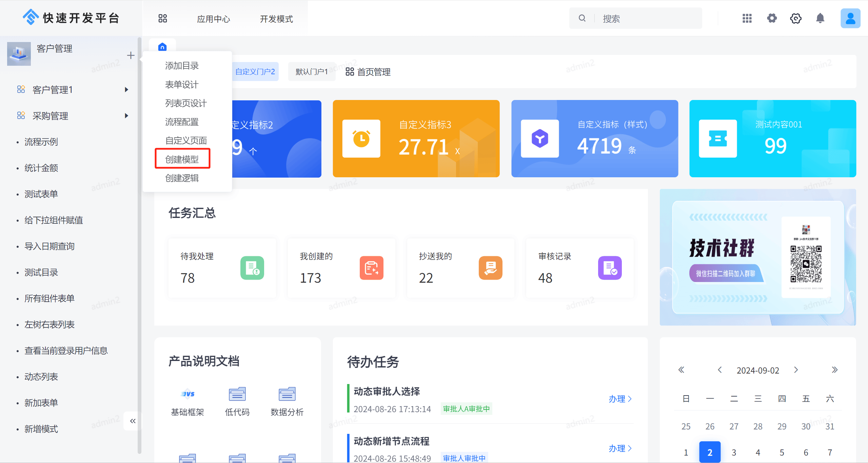Click the four-squares menu icon in top bar

pyautogui.click(x=163, y=18)
